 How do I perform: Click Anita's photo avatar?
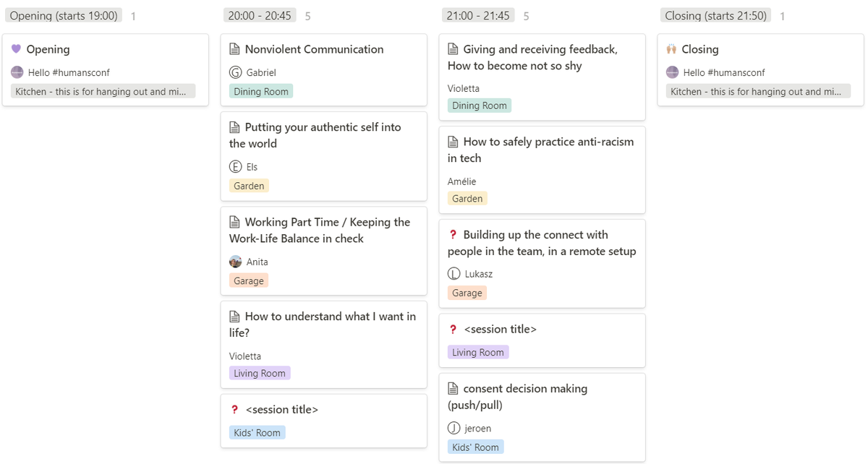pyautogui.click(x=235, y=262)
